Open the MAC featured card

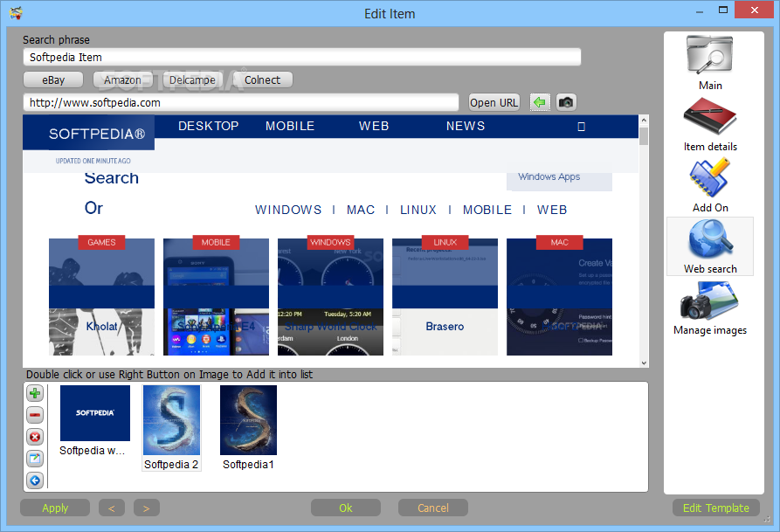pyautogui.click(x=559, y=297)
